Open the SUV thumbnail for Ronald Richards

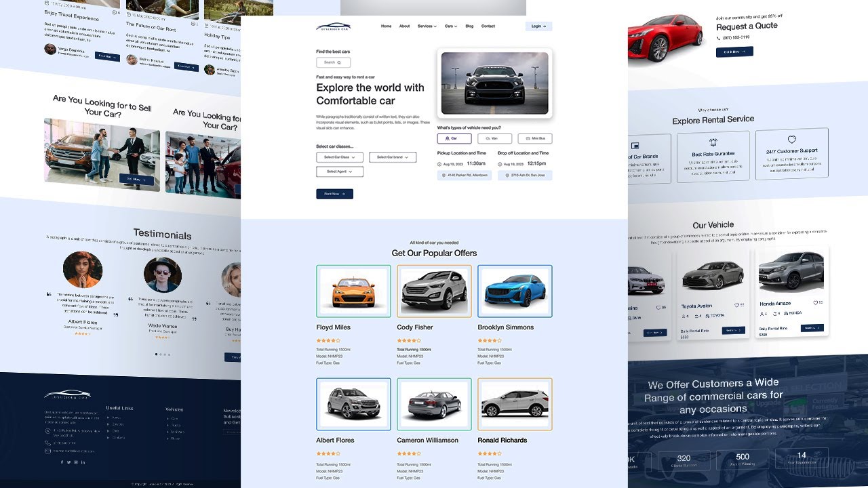515,405
